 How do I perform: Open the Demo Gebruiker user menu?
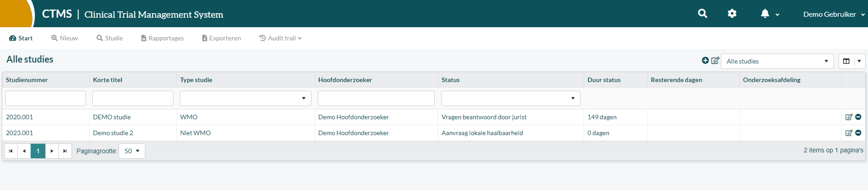[834, 14]
